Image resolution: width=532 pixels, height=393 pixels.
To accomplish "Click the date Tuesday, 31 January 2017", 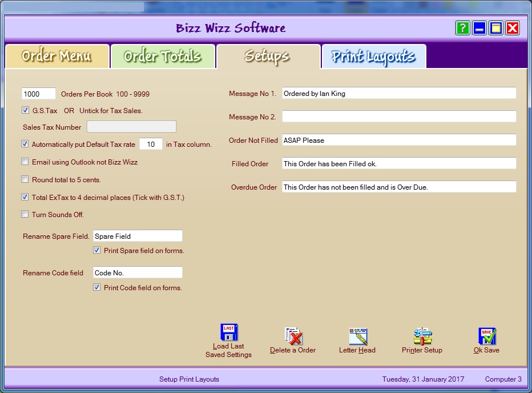I will [x=423, y=379].
